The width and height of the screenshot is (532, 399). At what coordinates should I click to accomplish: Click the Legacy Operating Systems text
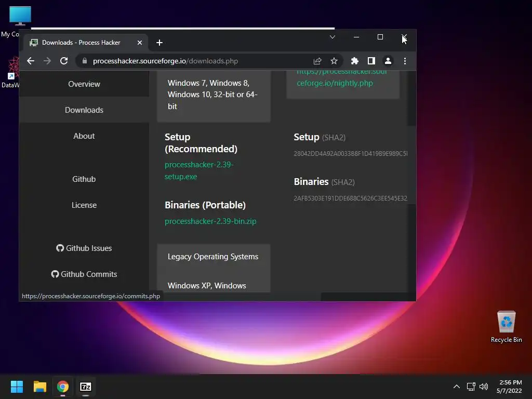[x=212, y=257]
